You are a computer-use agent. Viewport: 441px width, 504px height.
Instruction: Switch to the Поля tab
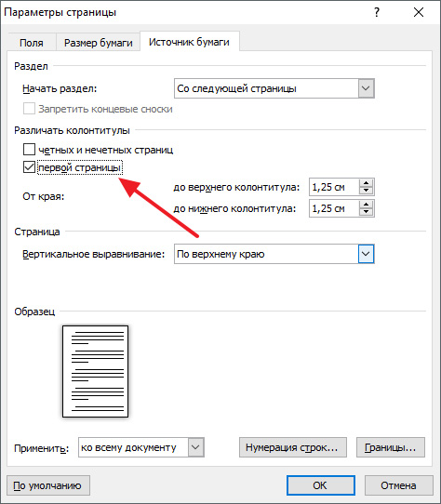tap(32, 43)
